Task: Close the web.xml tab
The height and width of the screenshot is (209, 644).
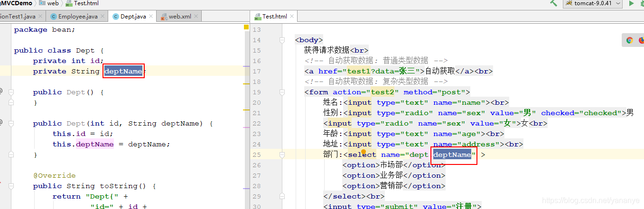Action: click(197, 17)
